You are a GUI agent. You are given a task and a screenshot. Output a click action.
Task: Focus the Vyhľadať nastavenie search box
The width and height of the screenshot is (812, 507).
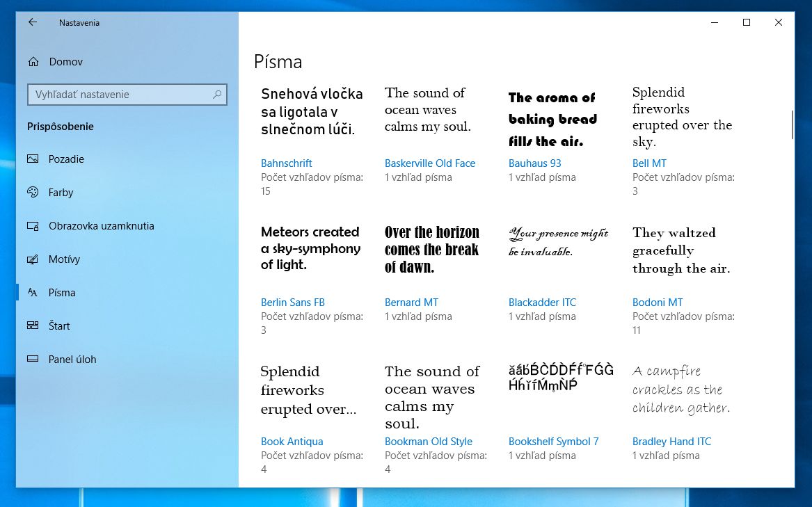(127, 95)
